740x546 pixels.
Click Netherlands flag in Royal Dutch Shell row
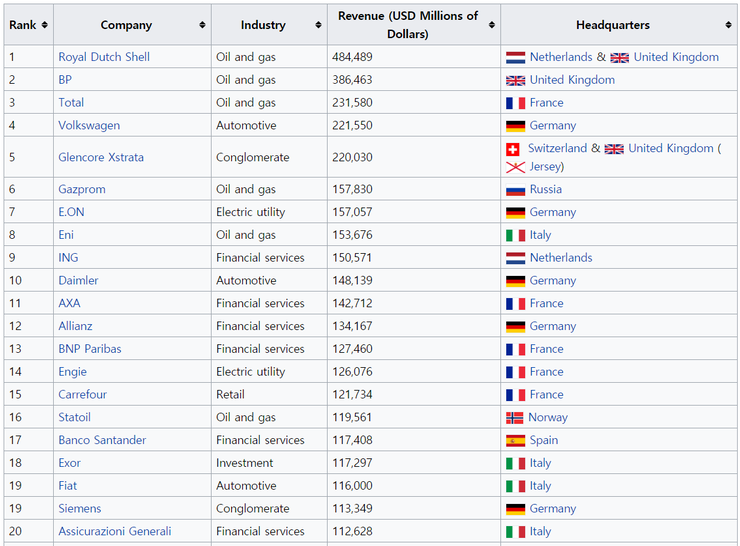tap(515, 58)
